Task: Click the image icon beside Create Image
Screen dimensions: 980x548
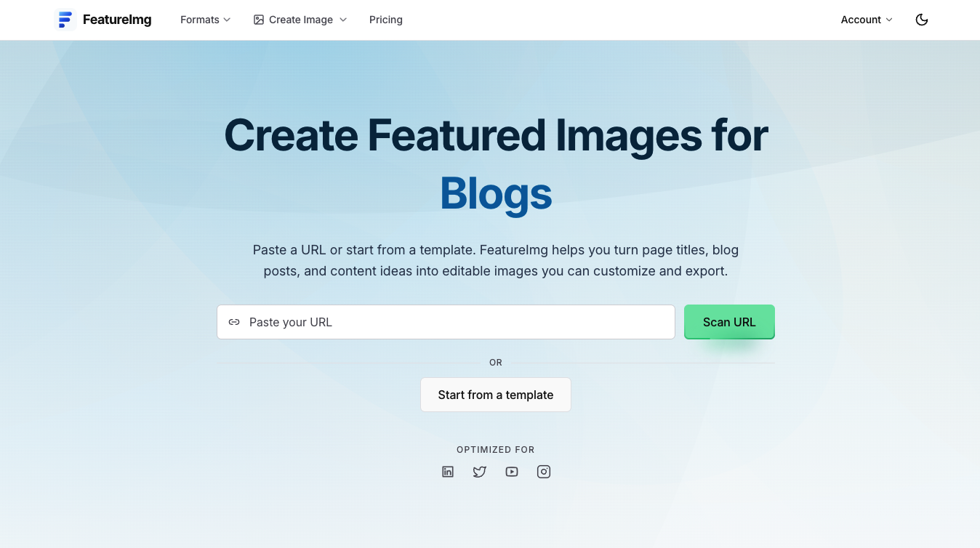Action: (259, 20)
